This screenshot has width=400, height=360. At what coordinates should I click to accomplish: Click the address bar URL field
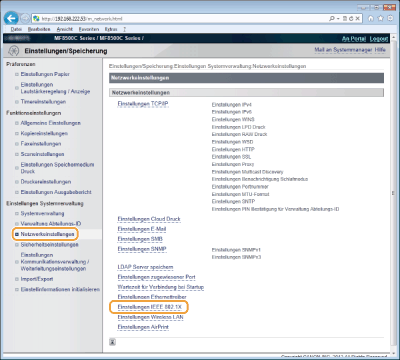point(180,19)
